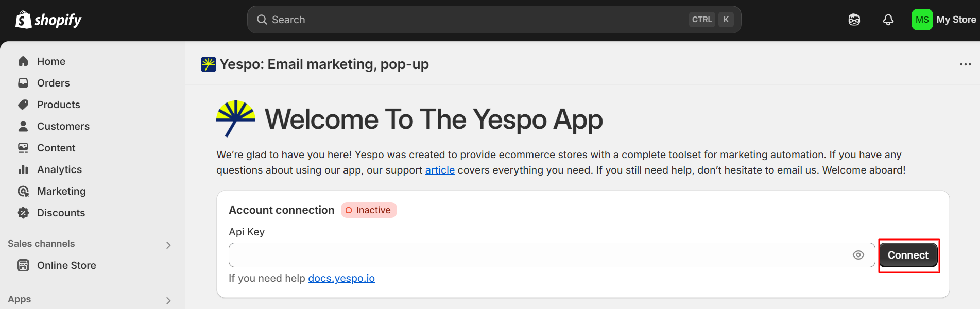Click into the Api Key input field
The width and height of the screenshot is (980, 309).
point(536,255)
